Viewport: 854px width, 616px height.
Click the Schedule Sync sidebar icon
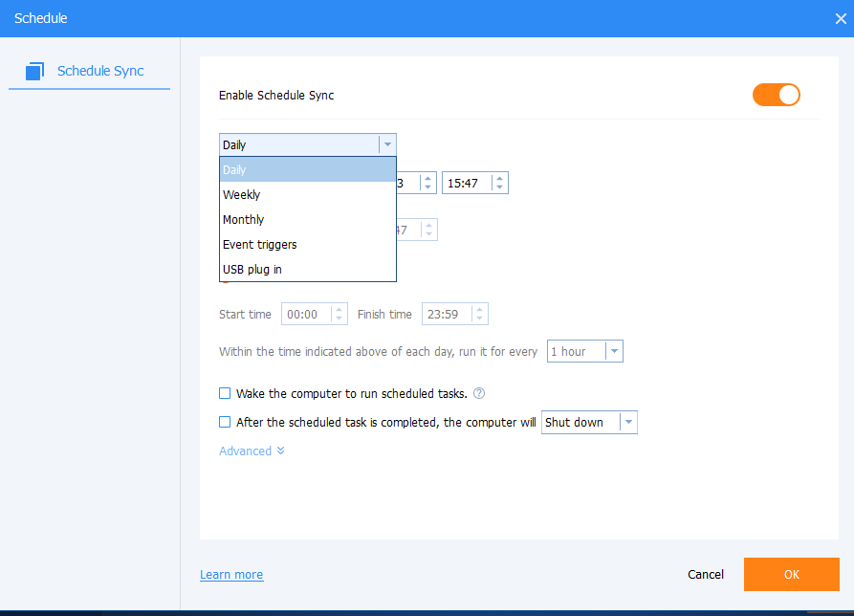pos(34,71)
